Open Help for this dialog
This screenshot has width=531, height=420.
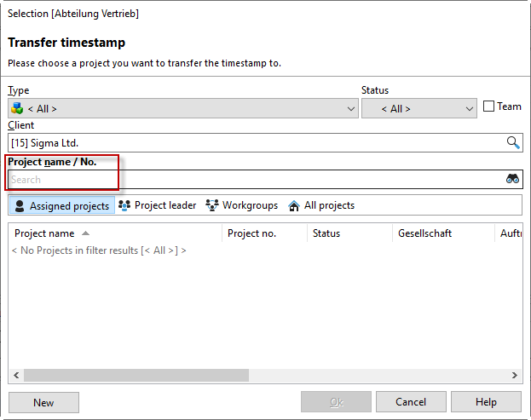pyautogui.click(x=486, y=402)
